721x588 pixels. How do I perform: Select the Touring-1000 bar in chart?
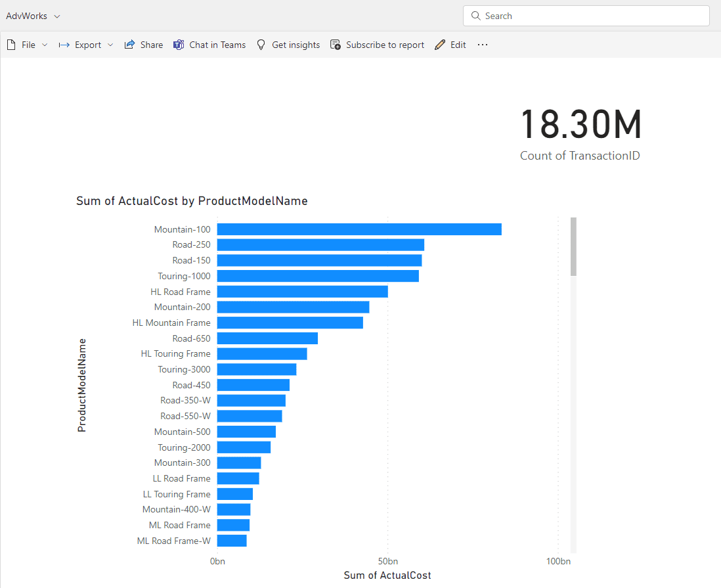click(x=317, y=276)
